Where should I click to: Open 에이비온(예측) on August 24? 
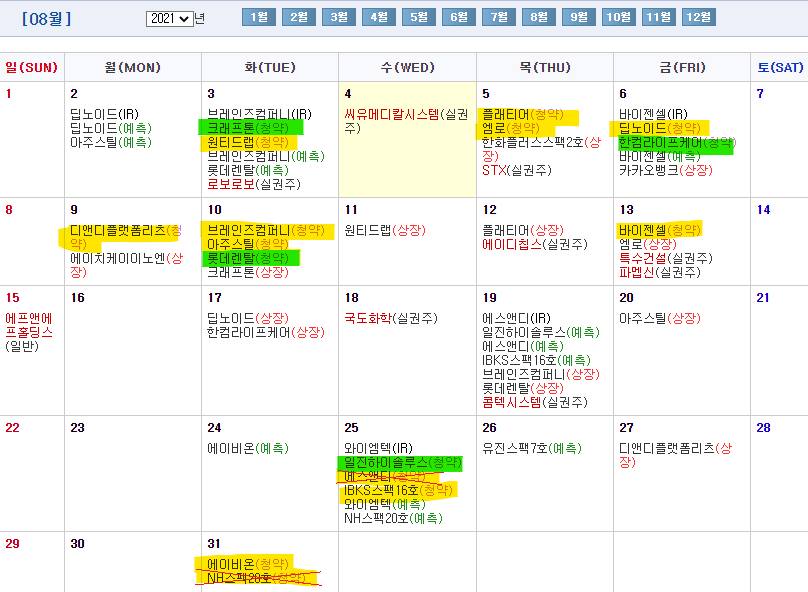[248, 448]
